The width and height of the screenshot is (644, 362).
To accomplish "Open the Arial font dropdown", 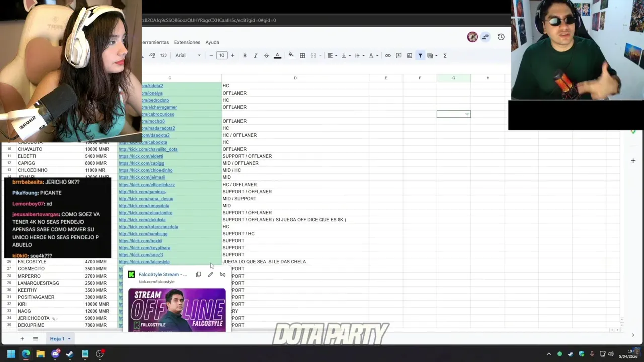I will [188, 56].
